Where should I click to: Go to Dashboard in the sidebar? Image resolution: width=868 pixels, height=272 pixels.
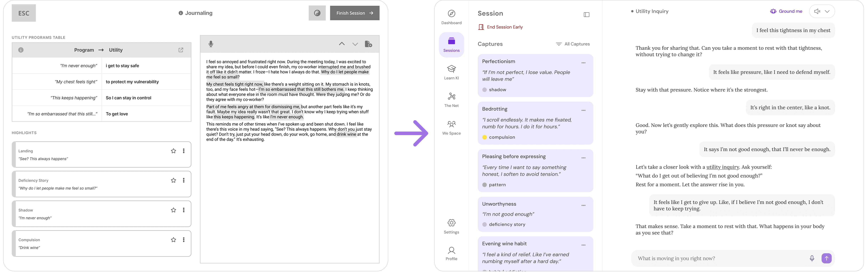pos(452,17)
